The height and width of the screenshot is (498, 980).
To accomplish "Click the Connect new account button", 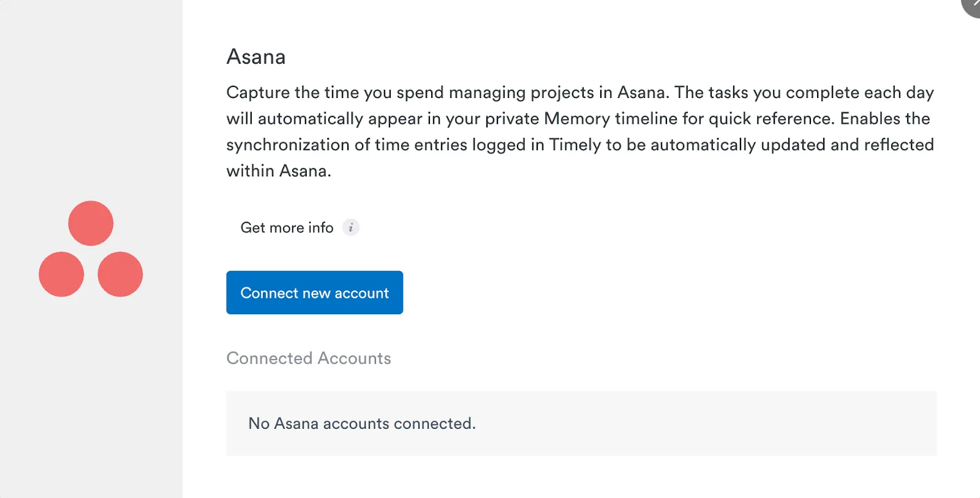I will (x=314, y=293).
